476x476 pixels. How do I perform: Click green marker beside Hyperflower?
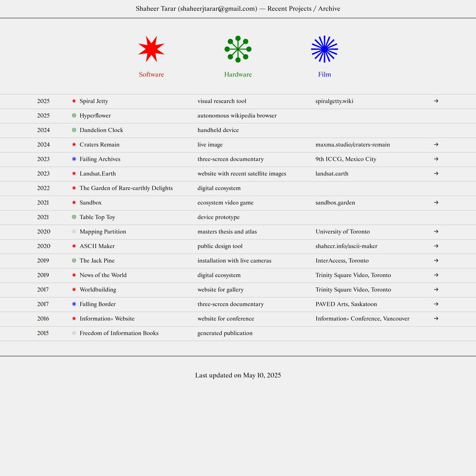pyautogui.click(x=74, y=116)
